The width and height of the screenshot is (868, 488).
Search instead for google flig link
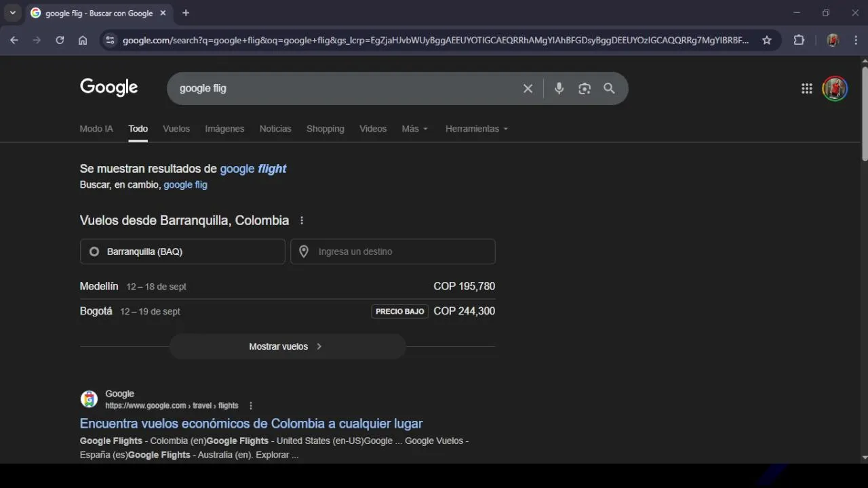(185, 184)
